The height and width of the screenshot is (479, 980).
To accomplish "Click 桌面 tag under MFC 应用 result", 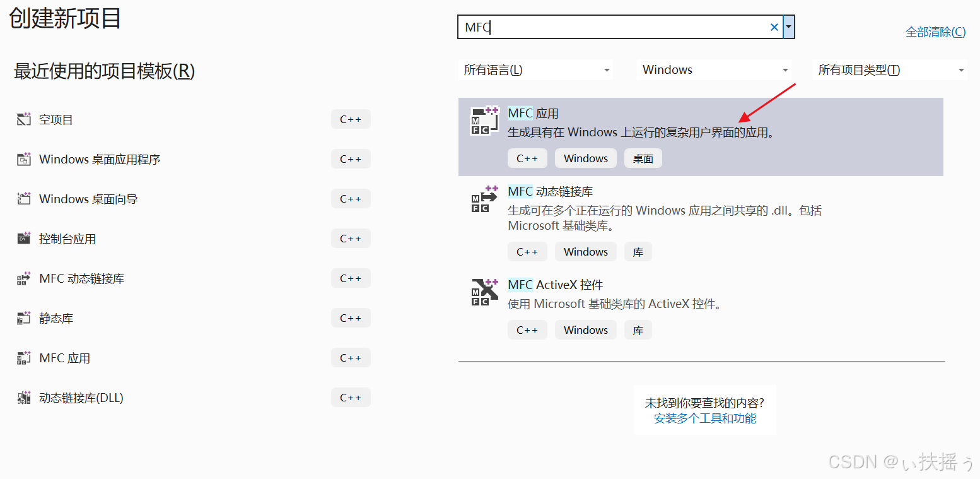I will (643, 158).
